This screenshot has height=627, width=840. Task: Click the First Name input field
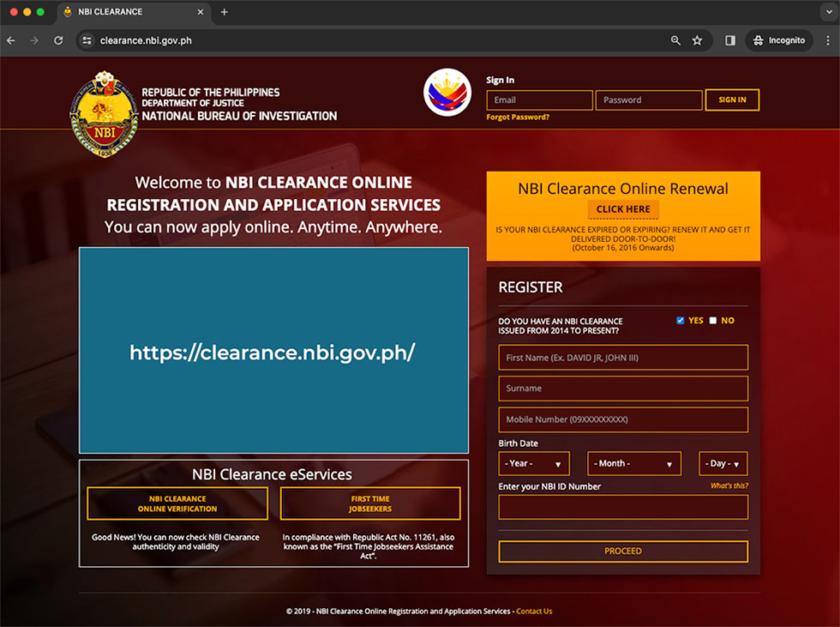click(623, 358)
